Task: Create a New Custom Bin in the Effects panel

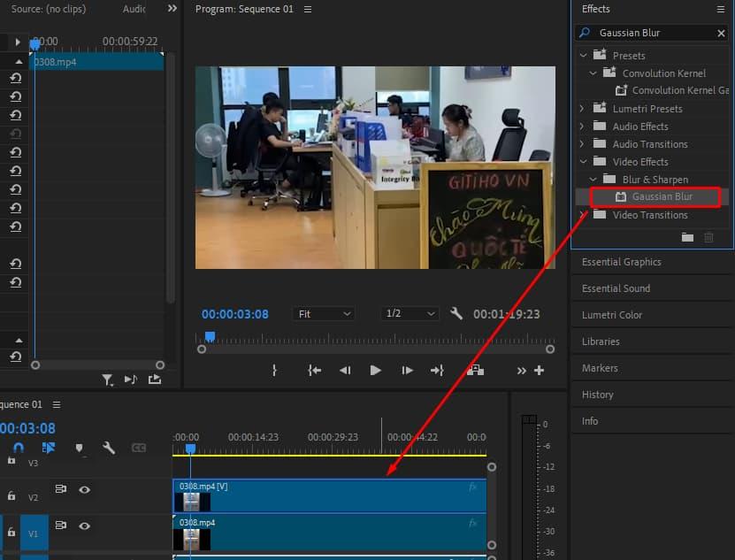Action: (687, 237)
